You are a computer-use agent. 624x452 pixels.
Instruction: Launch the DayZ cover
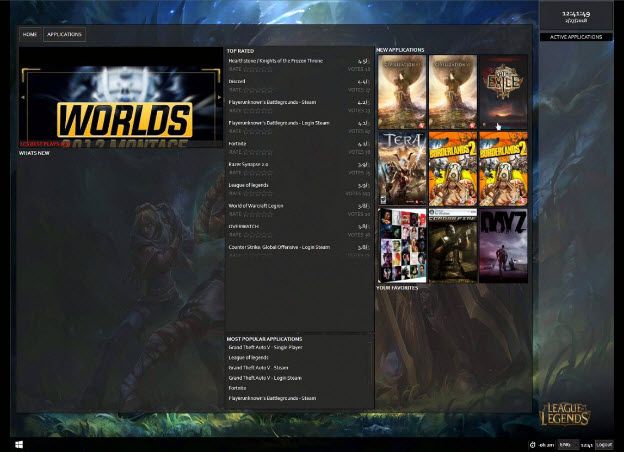(503, 245)
